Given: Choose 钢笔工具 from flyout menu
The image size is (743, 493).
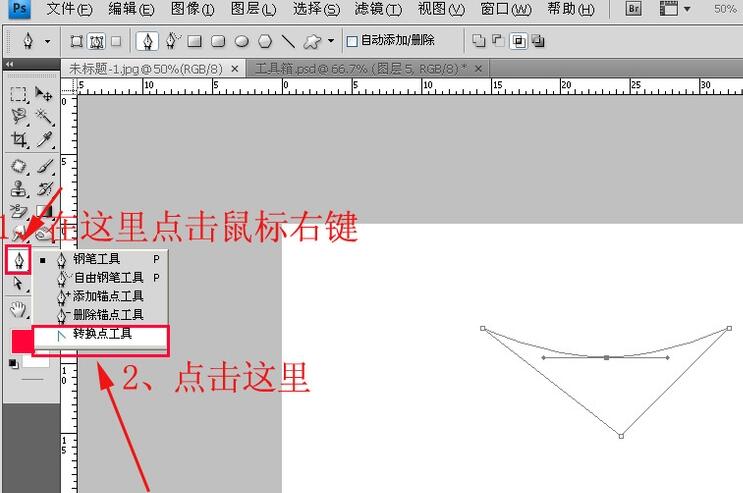Looking at the screenshot, I should coord(100,259).
